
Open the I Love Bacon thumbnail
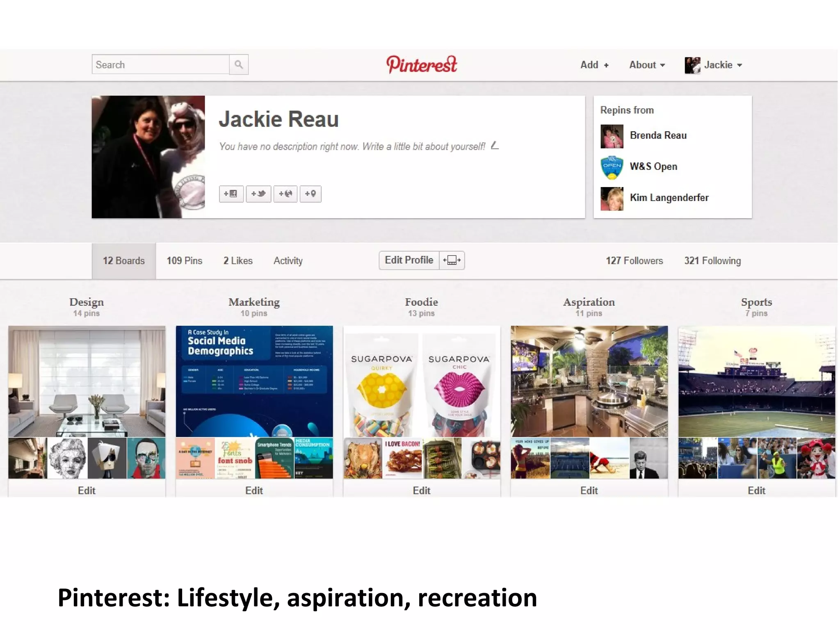tap(402, 458)
